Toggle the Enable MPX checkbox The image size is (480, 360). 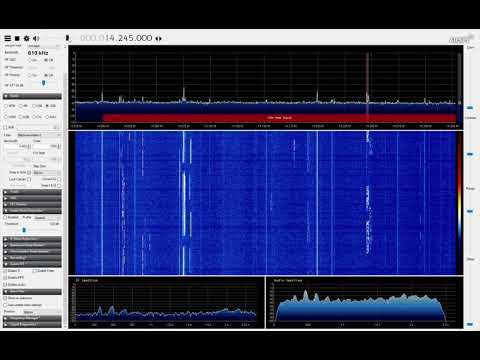click(x=5, y=278)
